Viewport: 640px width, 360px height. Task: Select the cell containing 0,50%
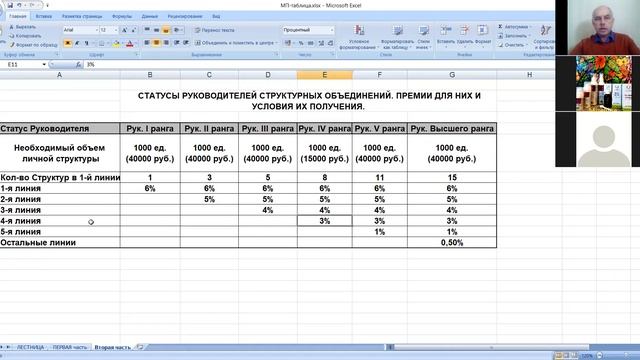pos(452,242)
